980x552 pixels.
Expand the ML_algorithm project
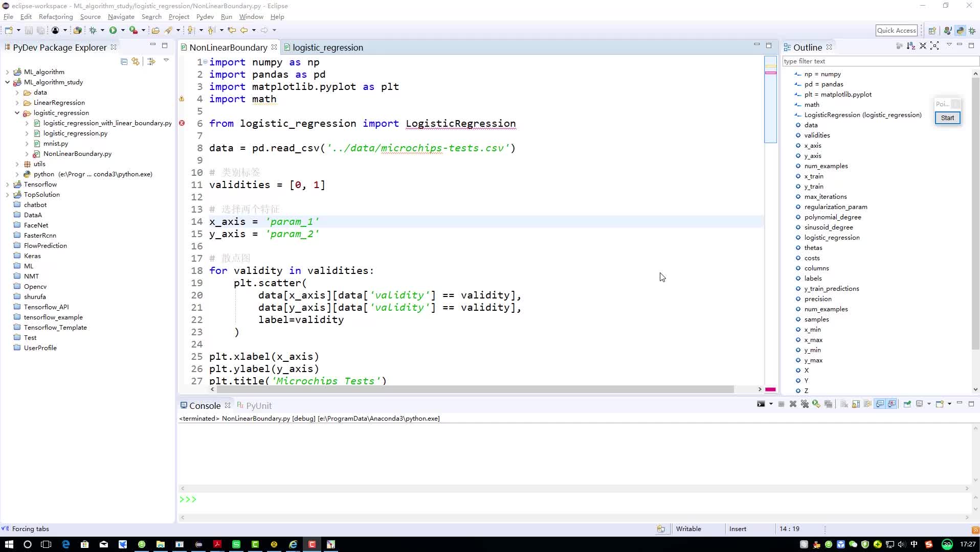click(x=7, y=72)
